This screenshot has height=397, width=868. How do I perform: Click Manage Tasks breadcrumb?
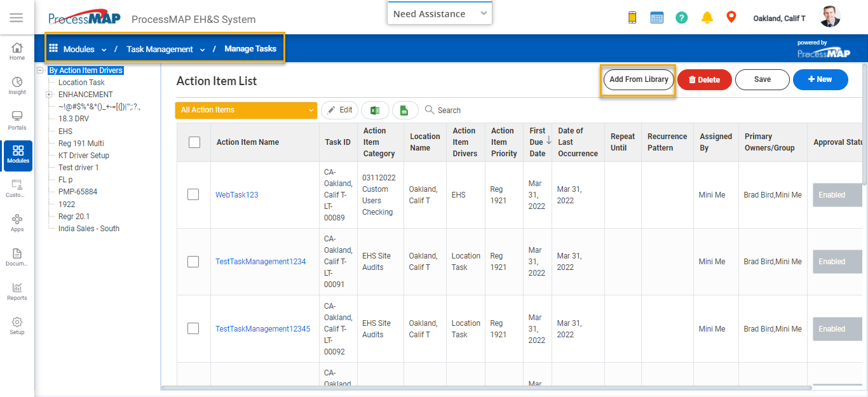(x=250, y=49)
